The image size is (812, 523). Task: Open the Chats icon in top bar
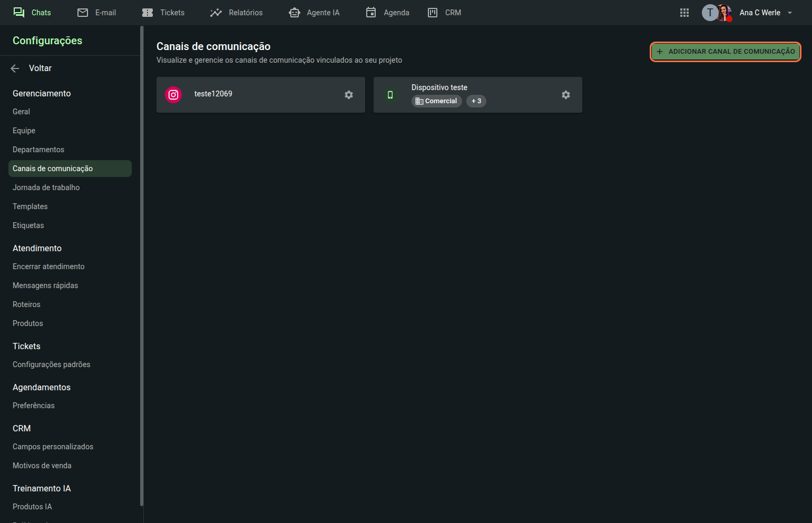point(19,13)
